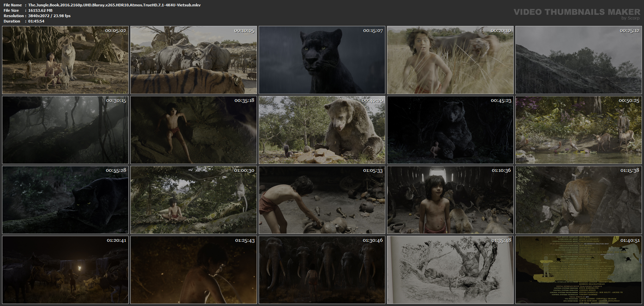Open the boy among monkeys thumbnail at 01:10:36
The image size is (644, 306).
click(450, 200)
